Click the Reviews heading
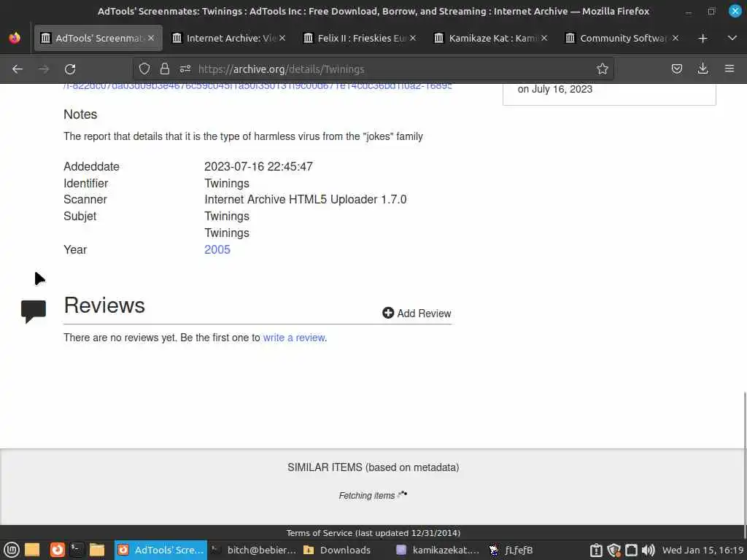 pos(104,306)
